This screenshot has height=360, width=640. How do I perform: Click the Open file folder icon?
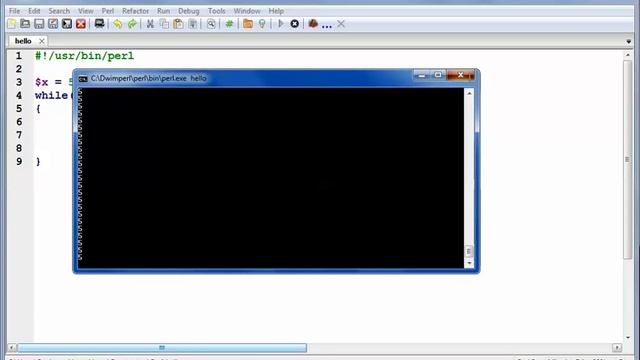pos(25,24)
